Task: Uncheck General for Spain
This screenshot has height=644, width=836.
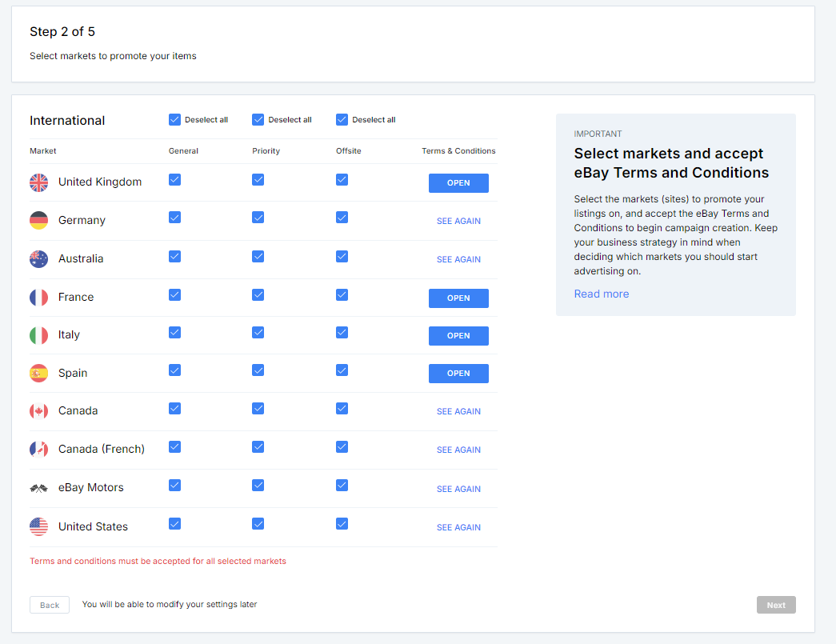Action: coord(174,370)
